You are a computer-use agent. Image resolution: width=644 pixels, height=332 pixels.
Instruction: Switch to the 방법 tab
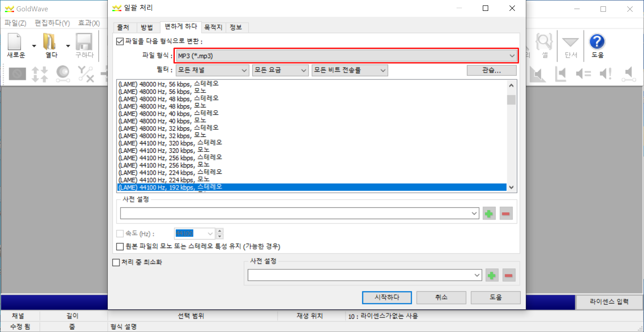(147, 27)
